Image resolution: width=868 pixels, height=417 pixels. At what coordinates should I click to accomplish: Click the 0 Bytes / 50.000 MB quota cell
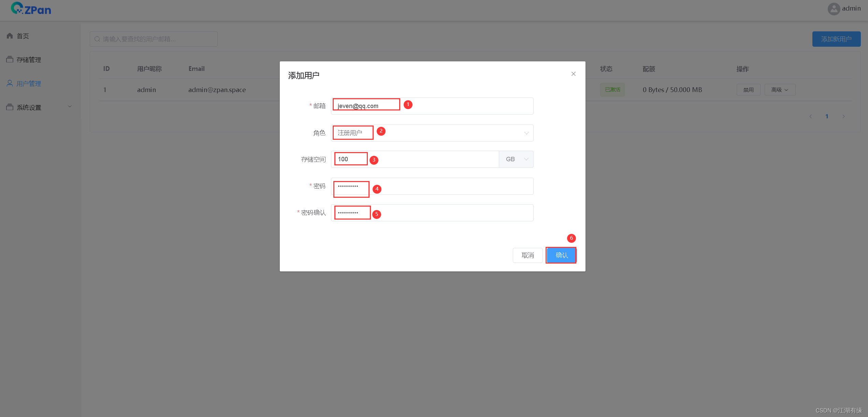[x=672, y=90]
